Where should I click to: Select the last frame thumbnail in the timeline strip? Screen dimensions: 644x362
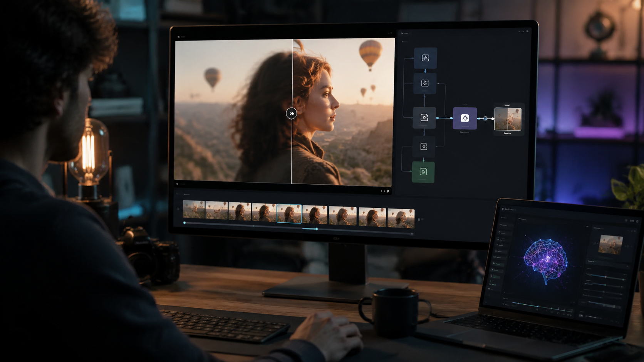click(401, 218)
